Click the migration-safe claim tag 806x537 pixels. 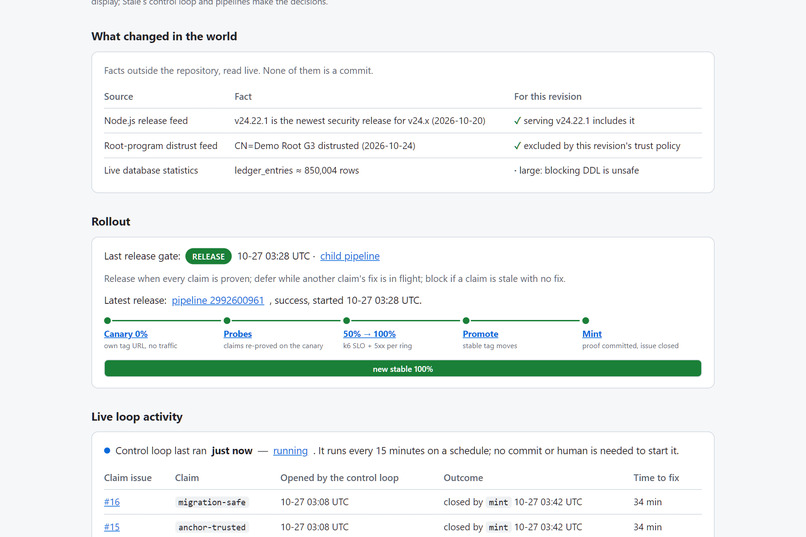(212, 502)
